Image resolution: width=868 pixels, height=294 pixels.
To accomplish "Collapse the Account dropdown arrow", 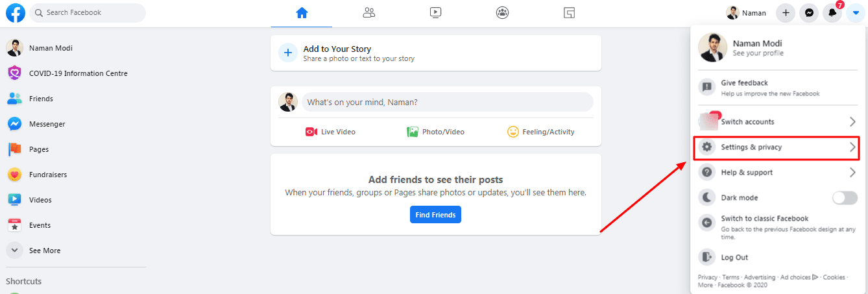I will click(855, 13).
